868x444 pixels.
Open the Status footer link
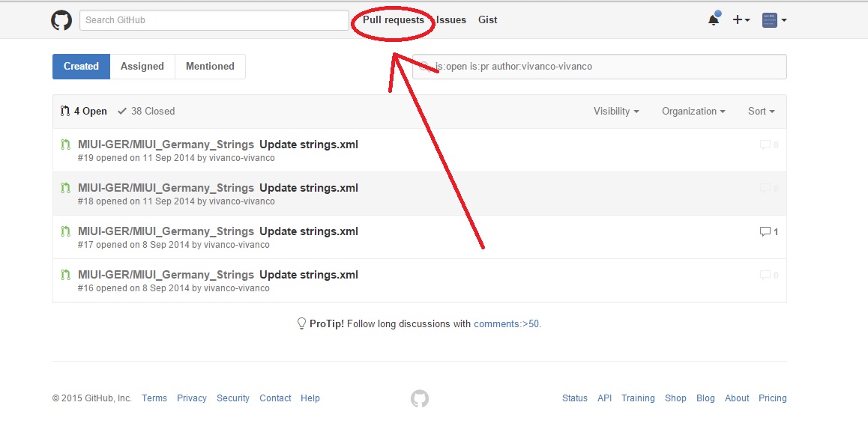575,398
